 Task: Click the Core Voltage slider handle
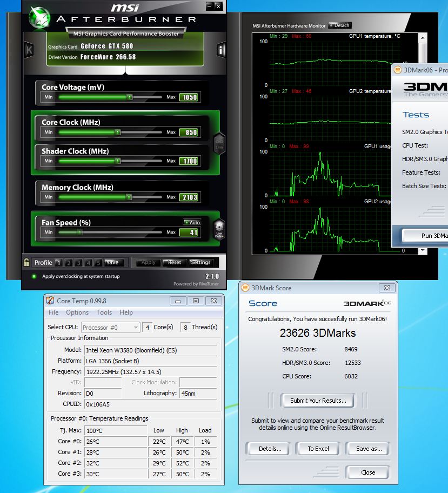tap(130, 97)
